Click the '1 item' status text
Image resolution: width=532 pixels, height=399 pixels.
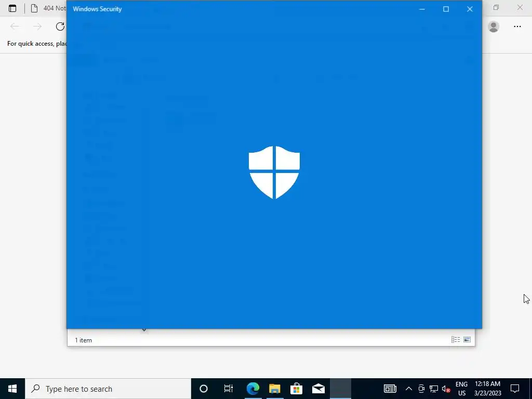[x=84, y=340]
